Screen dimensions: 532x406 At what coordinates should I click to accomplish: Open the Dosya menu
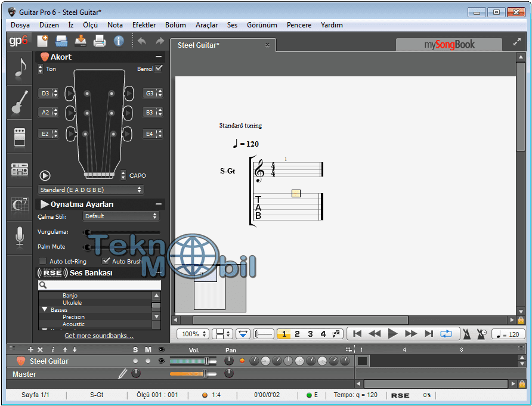[x=20, y=25]
